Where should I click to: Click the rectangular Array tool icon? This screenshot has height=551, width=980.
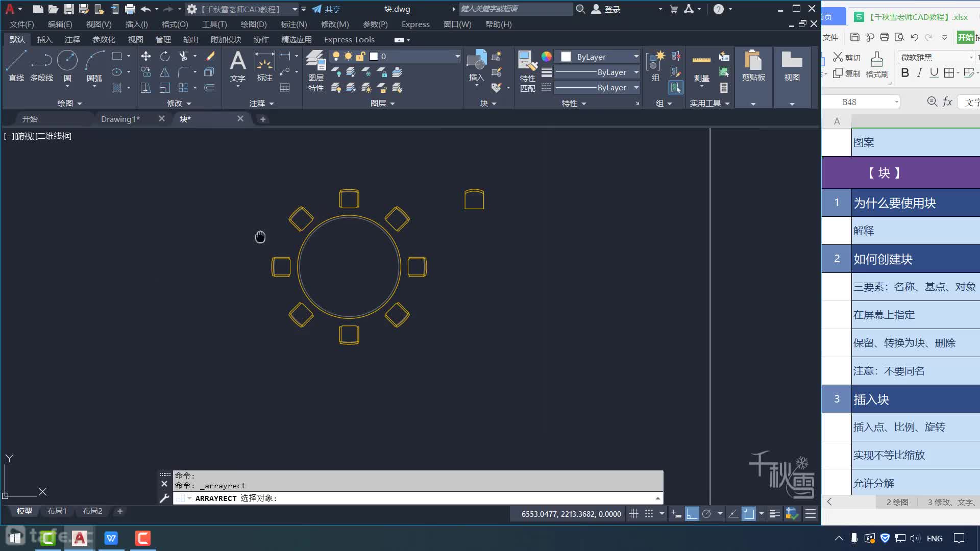tap(183, 88)
